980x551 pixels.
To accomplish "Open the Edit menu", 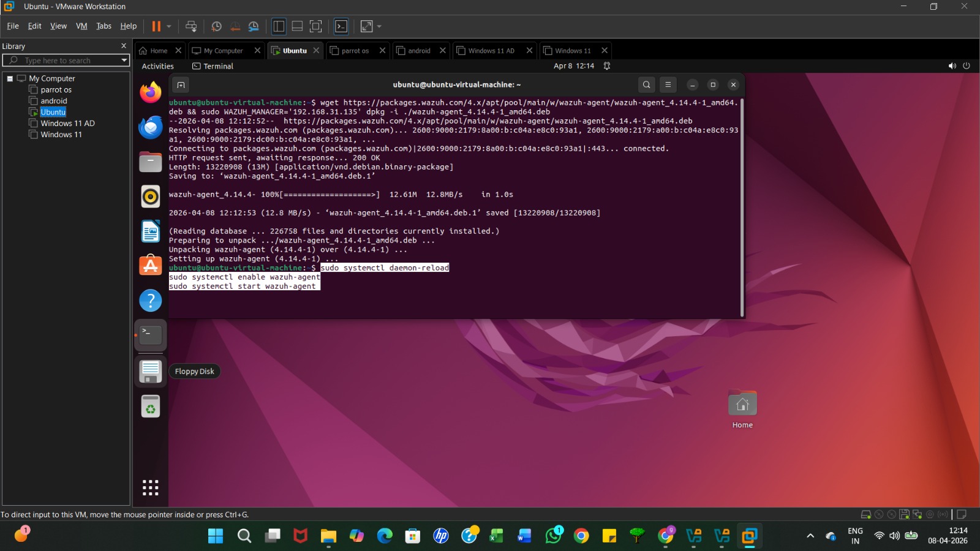I will pos(35,26).
